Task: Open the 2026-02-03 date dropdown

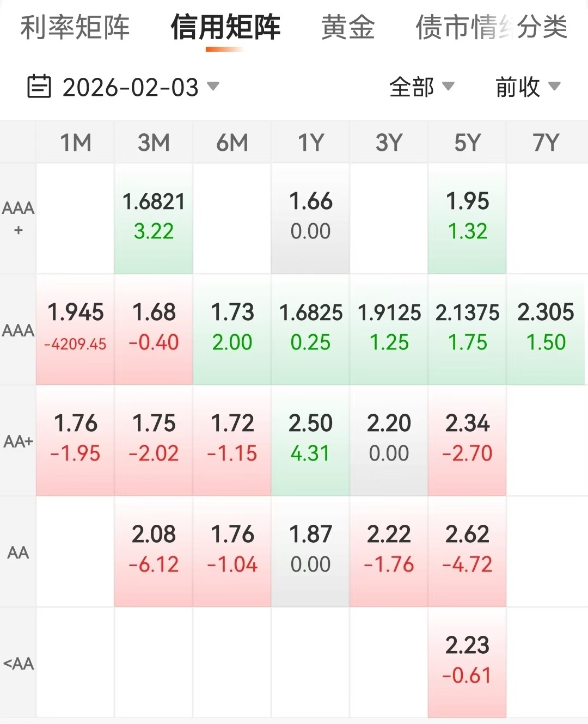Action: click(x=140, y=87)
